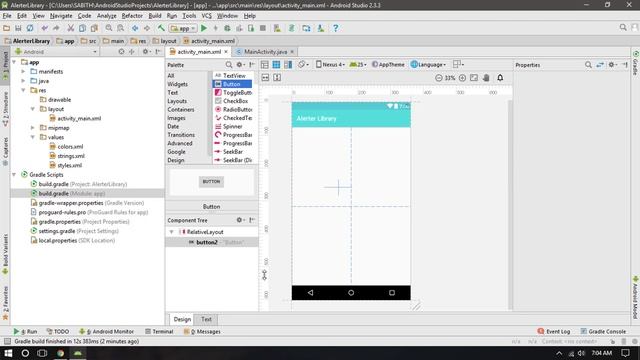Collapse the RelativeLayout node in Component Tree

click(x=171, y=232)
